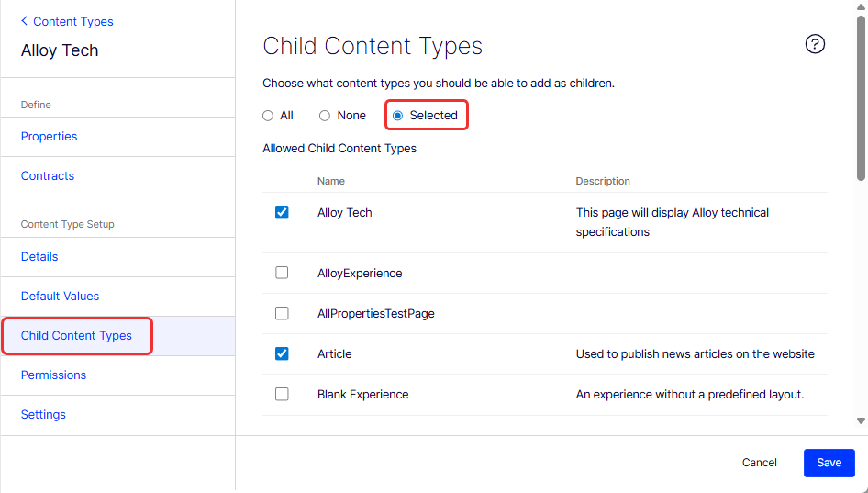Select the All radio option
Screen dimensions: 868x493
click(x=268, y=116)
